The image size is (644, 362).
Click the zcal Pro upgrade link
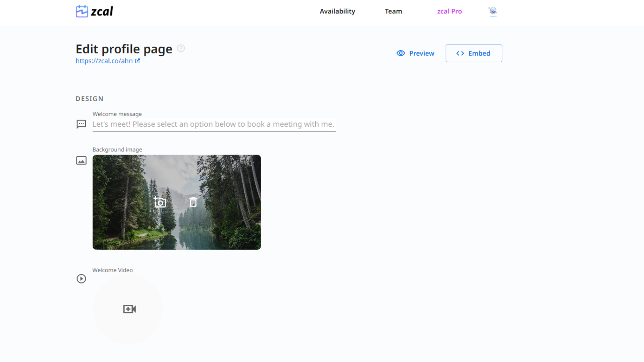pyautogui.click(x=449, y=11)
